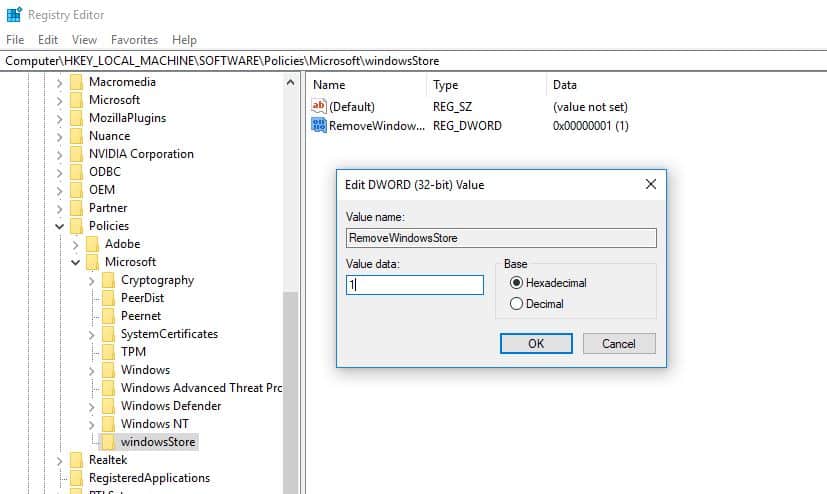Open the File menu

[x=15, y=40]
